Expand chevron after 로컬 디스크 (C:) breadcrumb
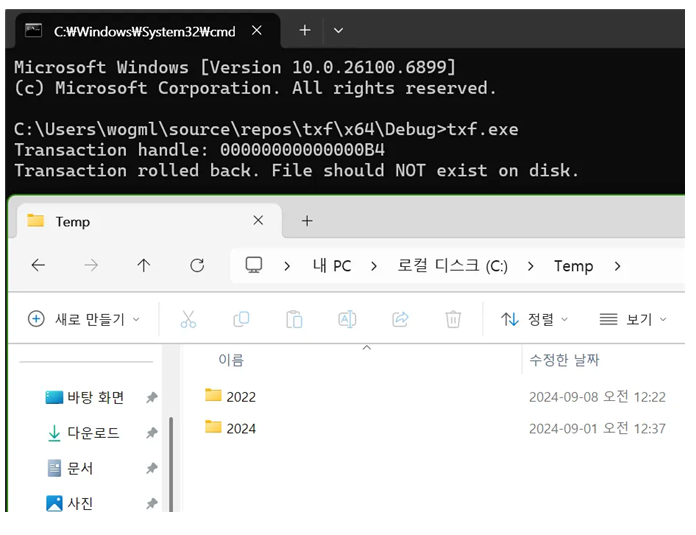Screen dimensions: 696x535 [x=530, y=266]
